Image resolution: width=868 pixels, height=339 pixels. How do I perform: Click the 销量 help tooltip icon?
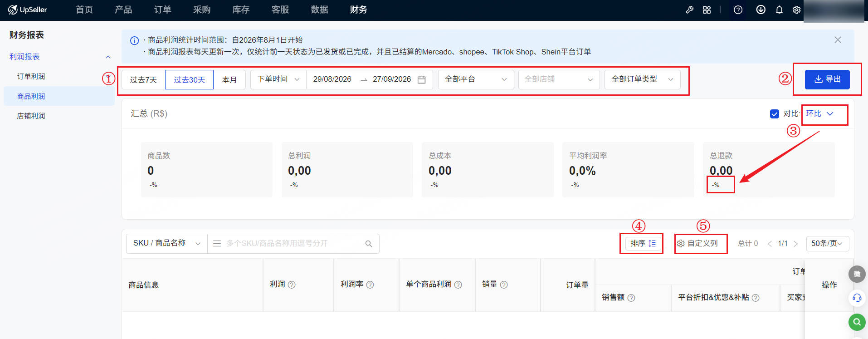point(504,285)
